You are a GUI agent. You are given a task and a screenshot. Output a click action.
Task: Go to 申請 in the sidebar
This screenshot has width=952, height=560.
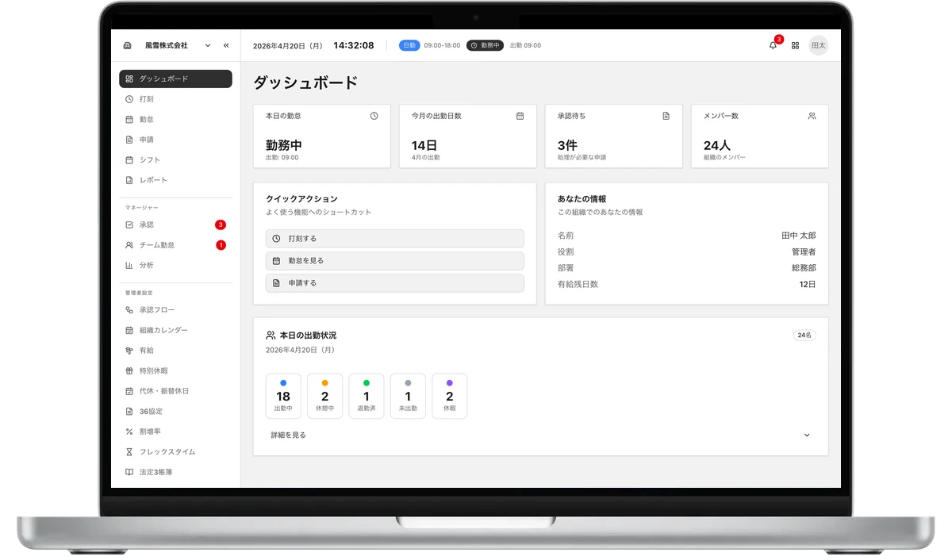point(175,140)
